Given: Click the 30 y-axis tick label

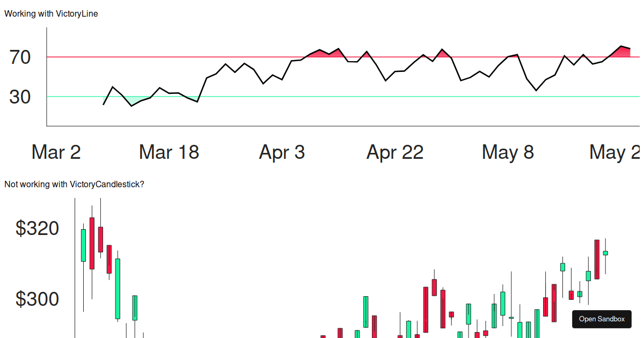Looking at the screenshot, I should pos(20,97).
